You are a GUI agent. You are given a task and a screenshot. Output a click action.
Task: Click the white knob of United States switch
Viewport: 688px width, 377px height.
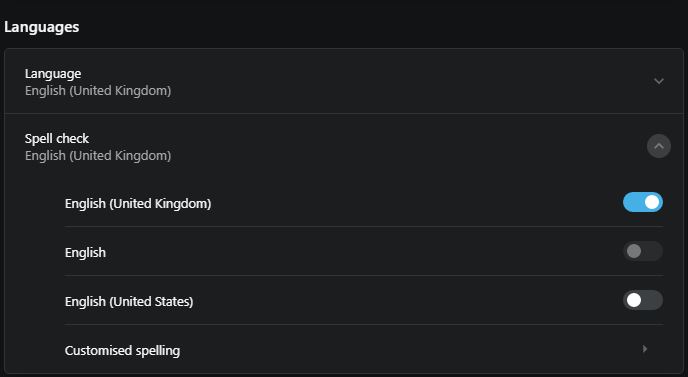pos(634,301)
